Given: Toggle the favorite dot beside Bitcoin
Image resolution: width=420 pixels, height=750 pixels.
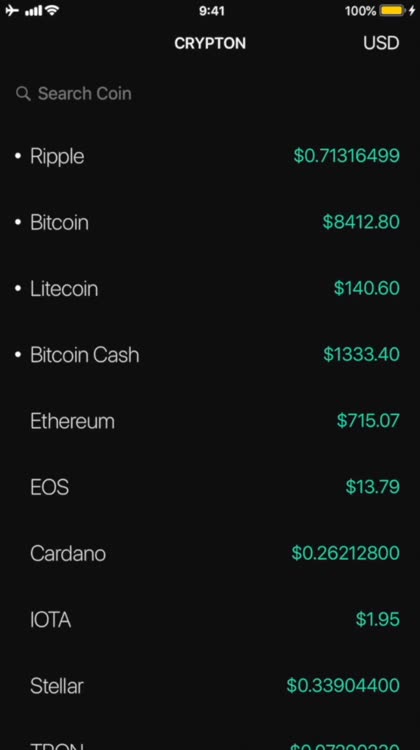Looking at the screenshot, I should [18, 222].
